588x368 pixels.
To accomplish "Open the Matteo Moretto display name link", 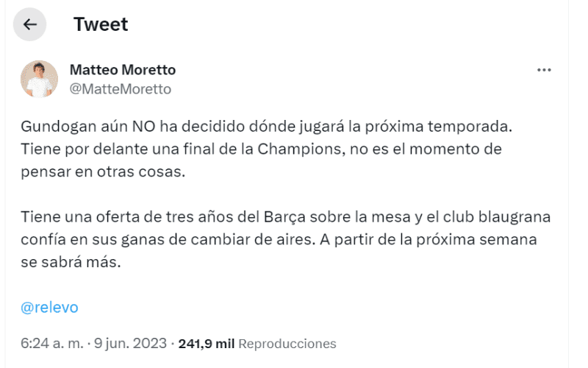I will click(x=122, y=70).
